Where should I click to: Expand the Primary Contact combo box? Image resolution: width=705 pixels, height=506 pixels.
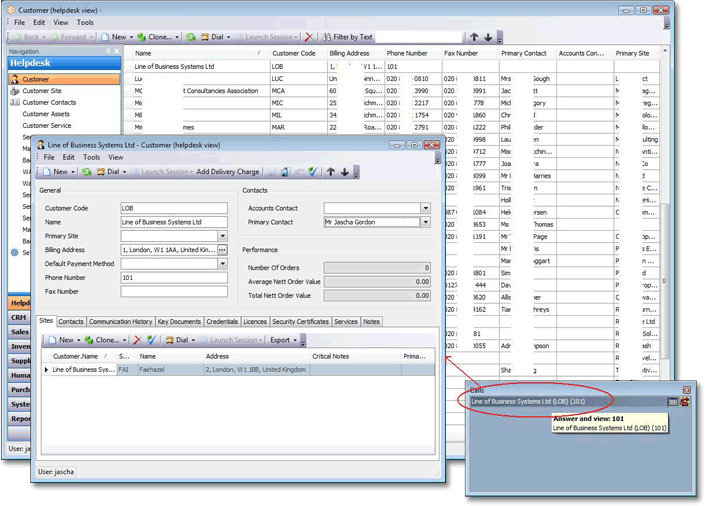[x=425, y=222]
